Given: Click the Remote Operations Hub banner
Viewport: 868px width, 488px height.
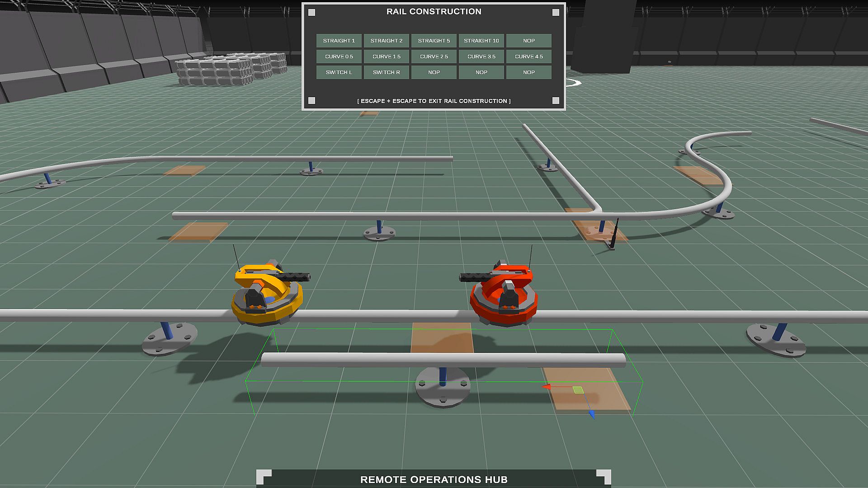Looking at the screenshot, I should [434, 479].
